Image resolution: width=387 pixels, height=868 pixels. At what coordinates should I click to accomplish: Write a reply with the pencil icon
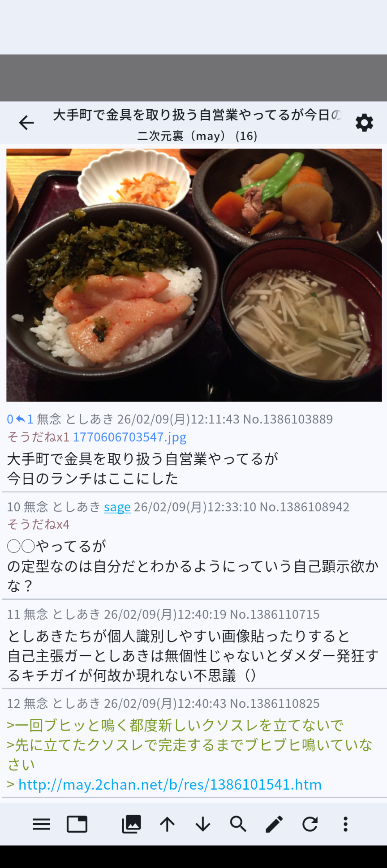pyautogui.click(x=274, y=824)
